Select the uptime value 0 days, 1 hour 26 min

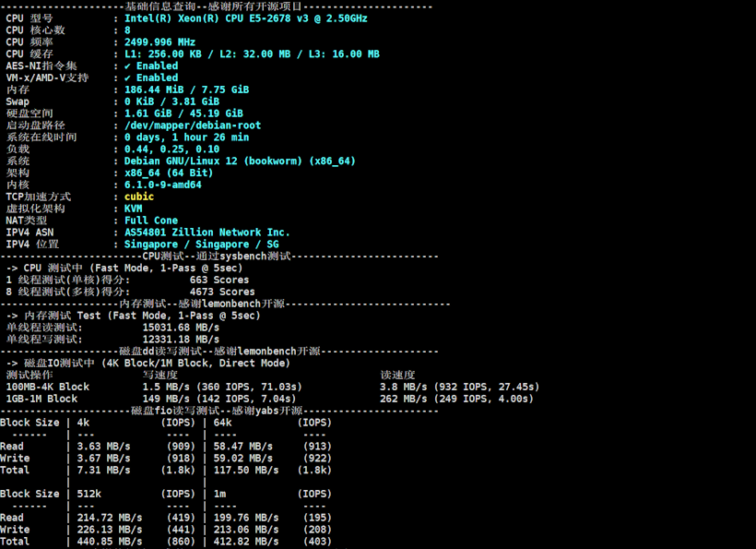click(186, 137)
